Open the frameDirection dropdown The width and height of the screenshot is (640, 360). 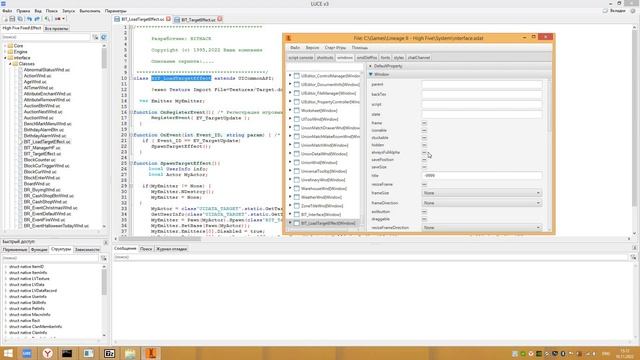[482, 203]
